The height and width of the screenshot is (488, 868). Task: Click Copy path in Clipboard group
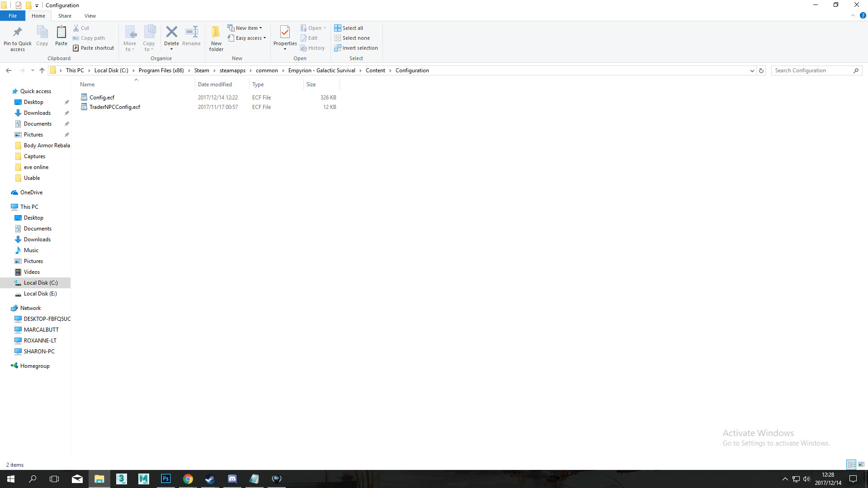(89, 38)
